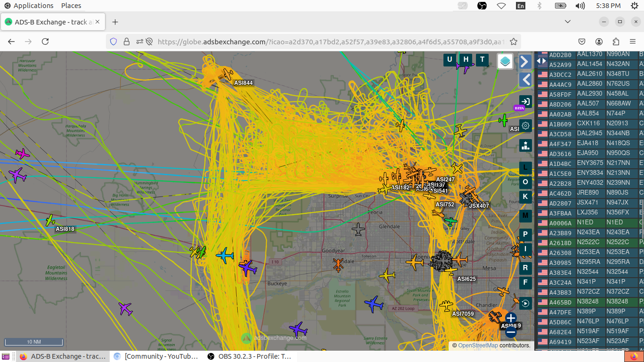Open Firefox account icon
This screenshot has height=362, width=644.
pos(599,41)
